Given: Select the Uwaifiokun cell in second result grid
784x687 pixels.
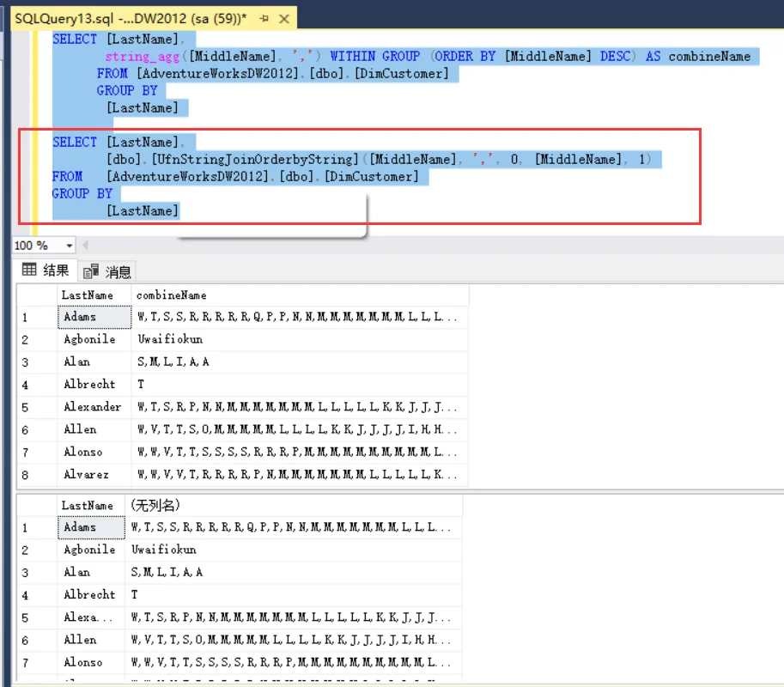Looking at the screenshot, I should tap(294, 550).
